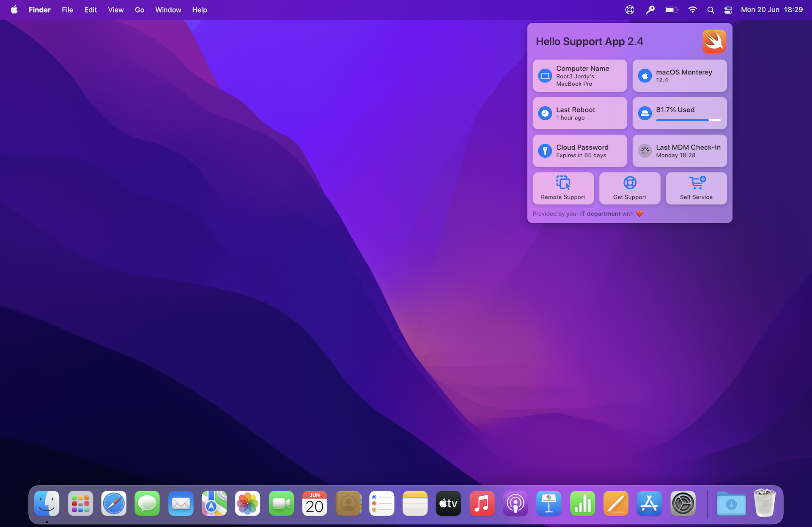The width and height of the screenshot is (812, 527).
Task: Open Calendar from the Dock
Action: click(315, 503)
